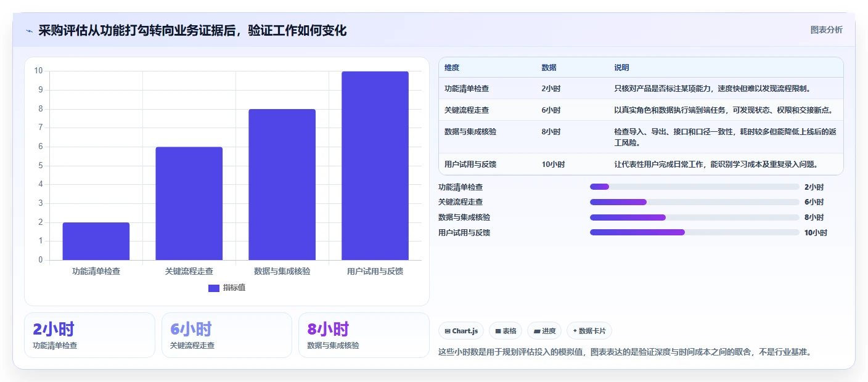Select the 关键流程走查 bar in the chart
Screen dimensions: 868x382
click(189, 203)
